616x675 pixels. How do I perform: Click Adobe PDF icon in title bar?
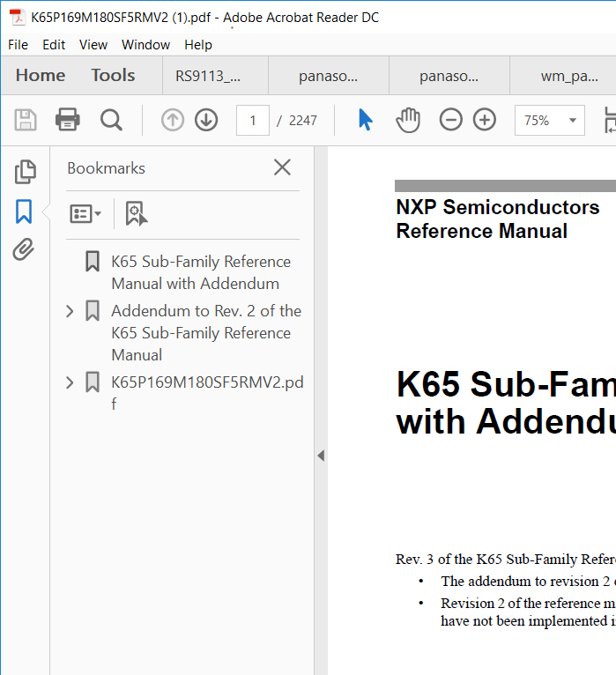click(17, 18)
